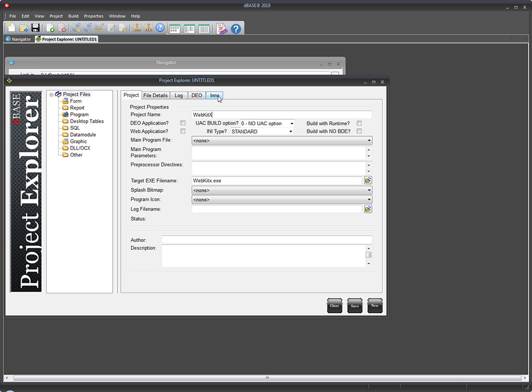Viewport: 532px width, 392px height.
Task: Click the add file to project icon
Action: pyautogui.click(x=50, y=28)
